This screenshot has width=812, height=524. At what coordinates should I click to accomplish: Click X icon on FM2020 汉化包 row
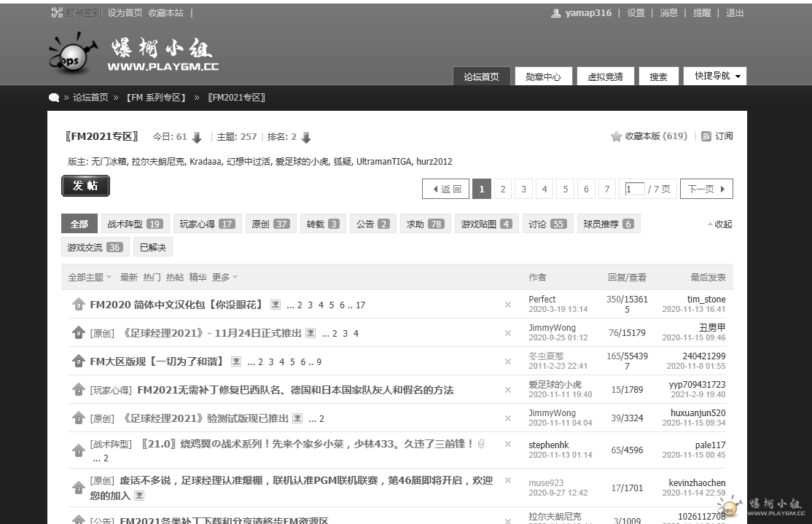coord(508,305)
